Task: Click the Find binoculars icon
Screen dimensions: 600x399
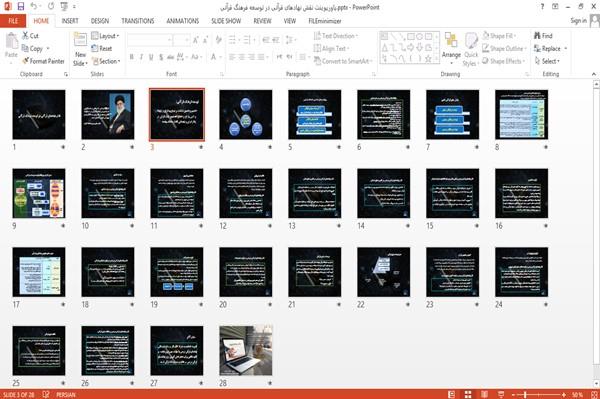Action: click(538, 36)
